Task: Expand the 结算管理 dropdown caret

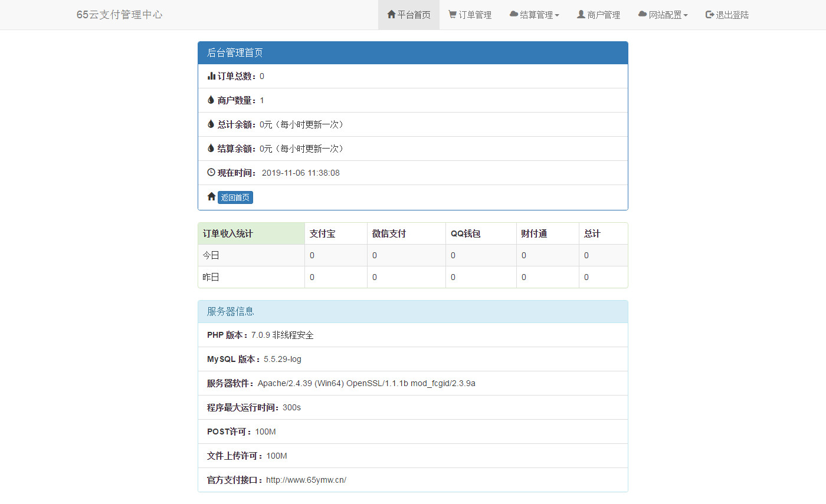Action: [557, 15]
